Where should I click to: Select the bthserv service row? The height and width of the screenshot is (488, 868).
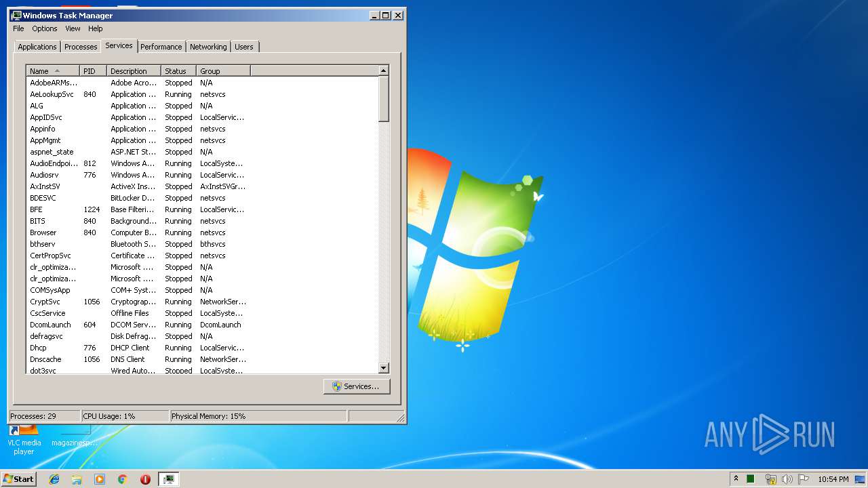(203, 244)
